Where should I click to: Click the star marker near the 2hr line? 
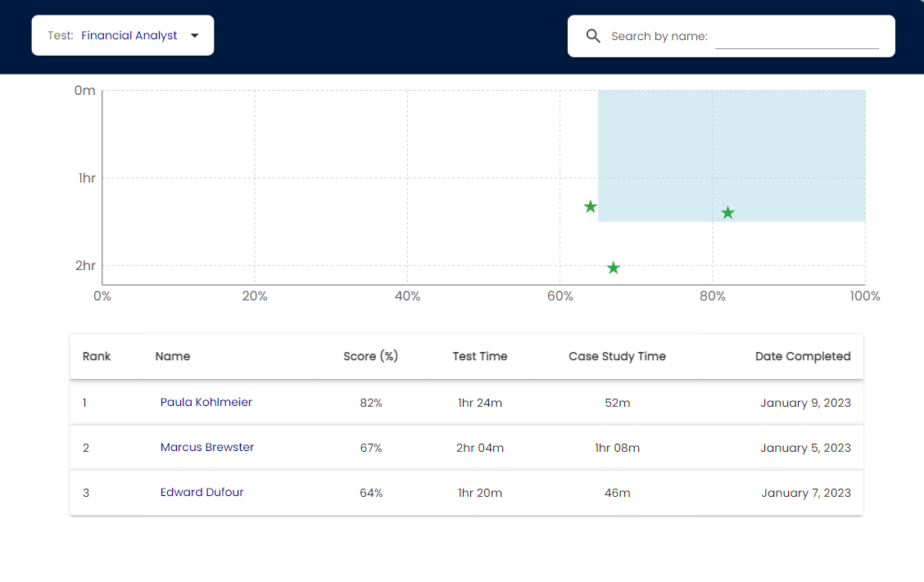point(613,268)
